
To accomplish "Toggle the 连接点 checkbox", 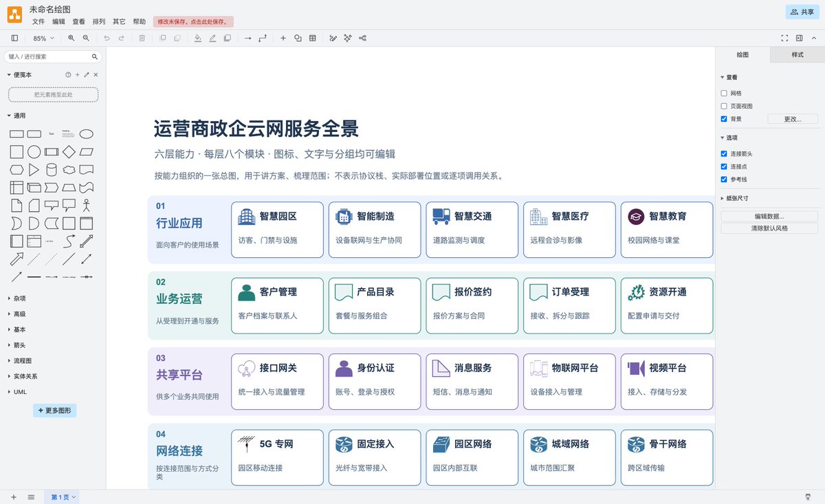I will point(724,166).
